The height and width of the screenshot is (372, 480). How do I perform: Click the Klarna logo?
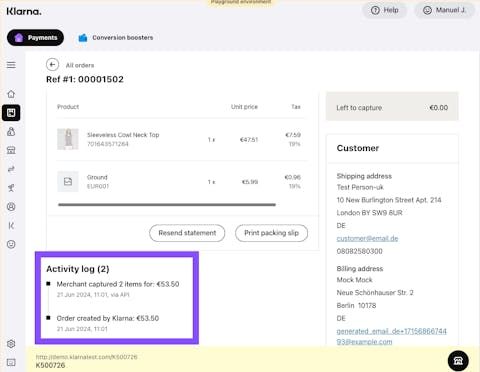(x=24, y=11)
